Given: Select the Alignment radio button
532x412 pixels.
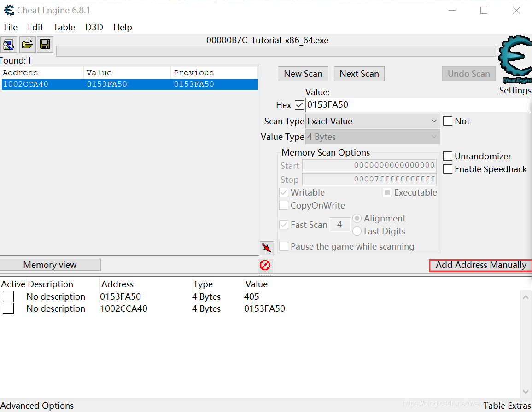Looking at the screenshot, I should [x=357, y=218].
